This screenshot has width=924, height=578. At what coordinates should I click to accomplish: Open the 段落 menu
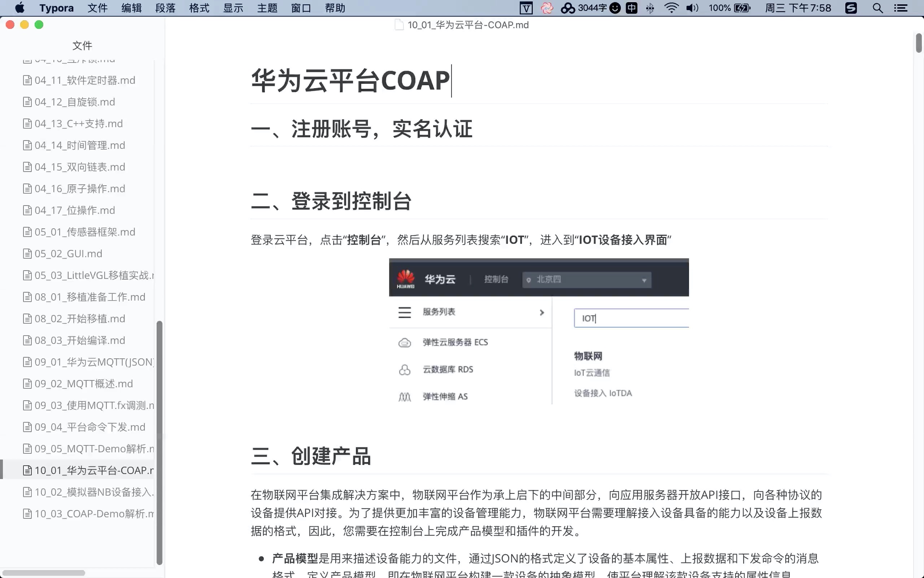point(165,8)
